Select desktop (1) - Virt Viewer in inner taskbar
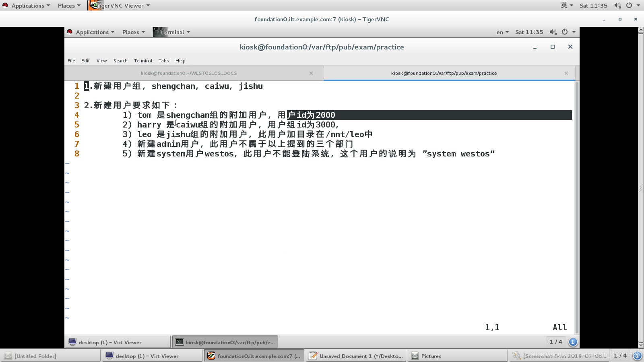The image size is (644, 362). pyautogui.click(x=118, y=342)
